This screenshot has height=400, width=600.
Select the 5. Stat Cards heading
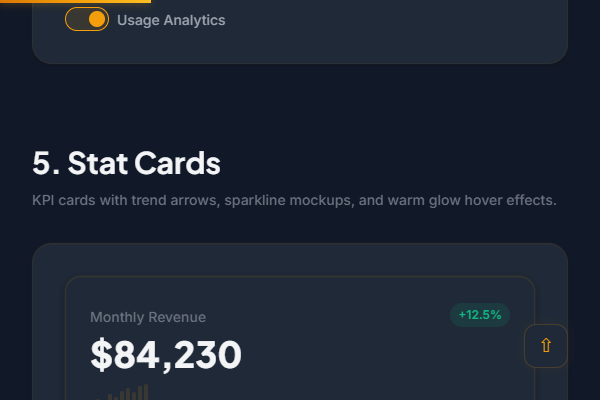pyautogui.click(x=126, y=163)
